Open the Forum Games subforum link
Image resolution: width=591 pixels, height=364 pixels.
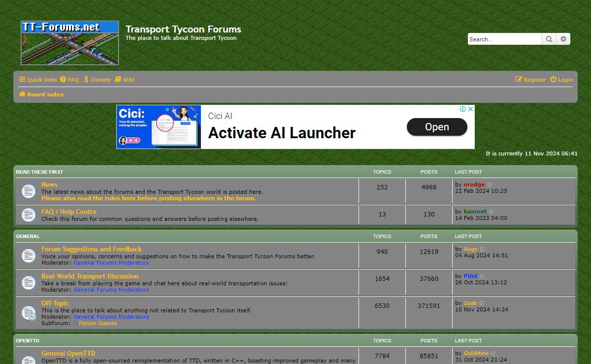click(x=98, y=323)
